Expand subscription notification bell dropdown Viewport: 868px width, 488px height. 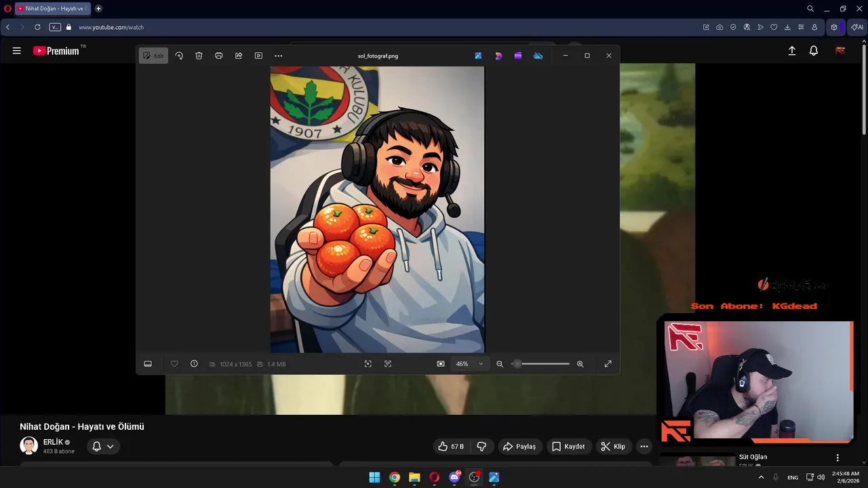pos(103,447)
